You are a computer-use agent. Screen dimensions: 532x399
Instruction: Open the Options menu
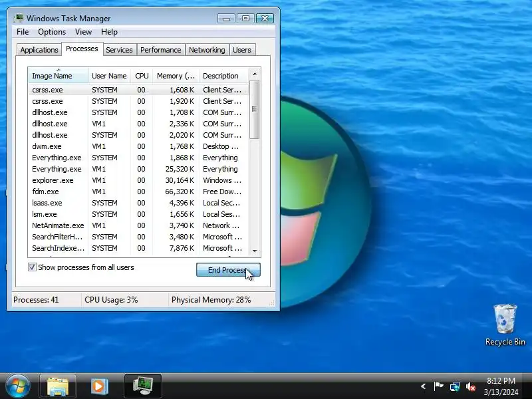tap(52, 32)
